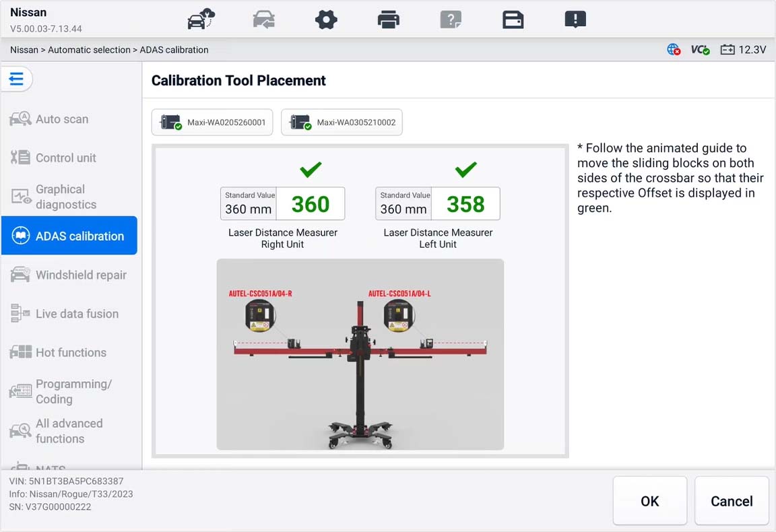Open Programming/Coding menu item

click(69, 391)
